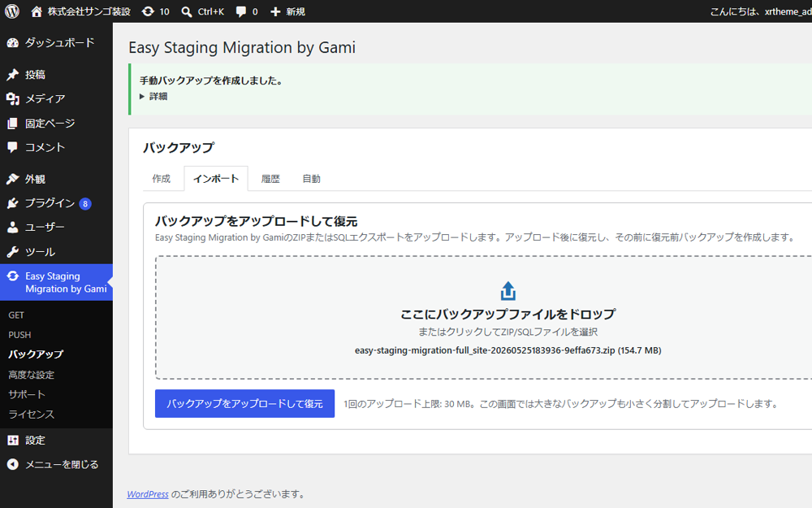Click the comments bubble icon in admin bar
Viewport: 812px width, 508px height.
[x=241, y=12]
